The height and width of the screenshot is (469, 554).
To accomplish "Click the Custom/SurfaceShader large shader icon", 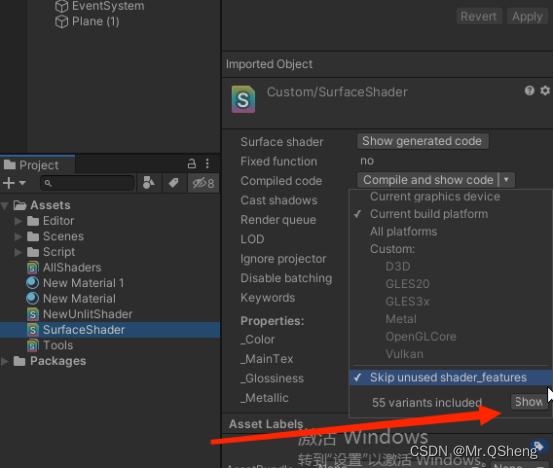I will coord(243,99).
